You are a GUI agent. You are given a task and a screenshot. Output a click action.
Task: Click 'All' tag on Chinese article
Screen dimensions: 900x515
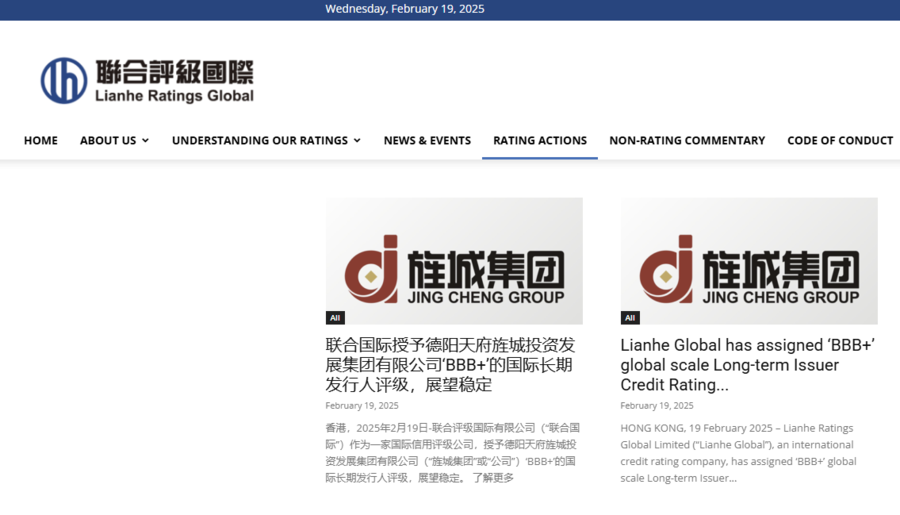[335, 318]
